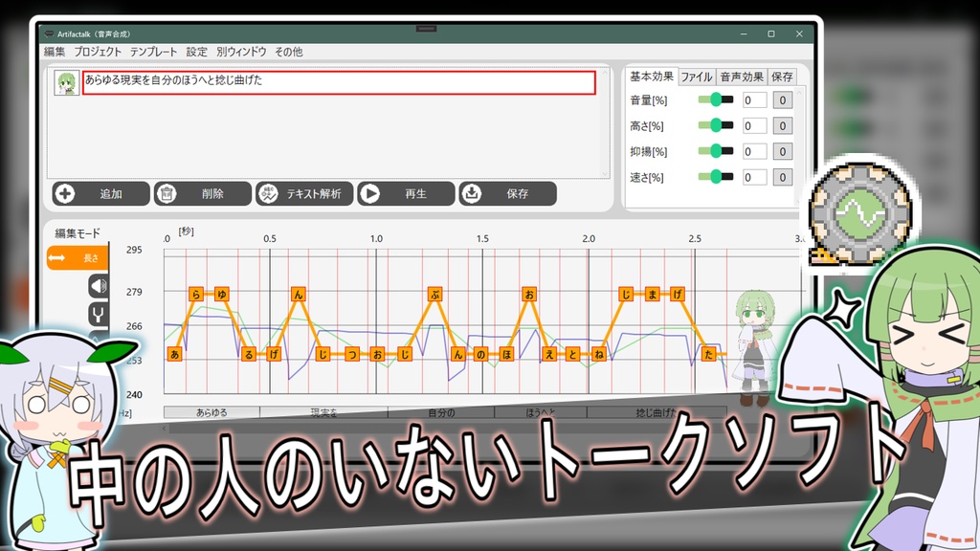Reset 速さ with its gray 0 button
Screen dimensions: 980x551
coord(783,177)
